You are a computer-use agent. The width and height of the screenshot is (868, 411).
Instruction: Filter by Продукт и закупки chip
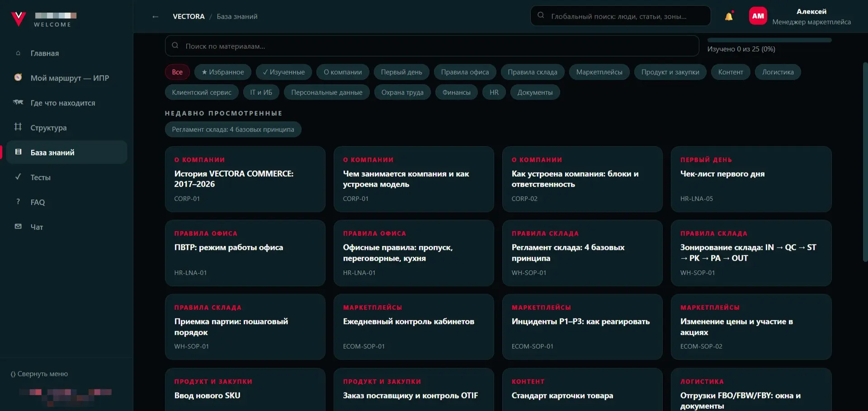click(x=670, y=72)
